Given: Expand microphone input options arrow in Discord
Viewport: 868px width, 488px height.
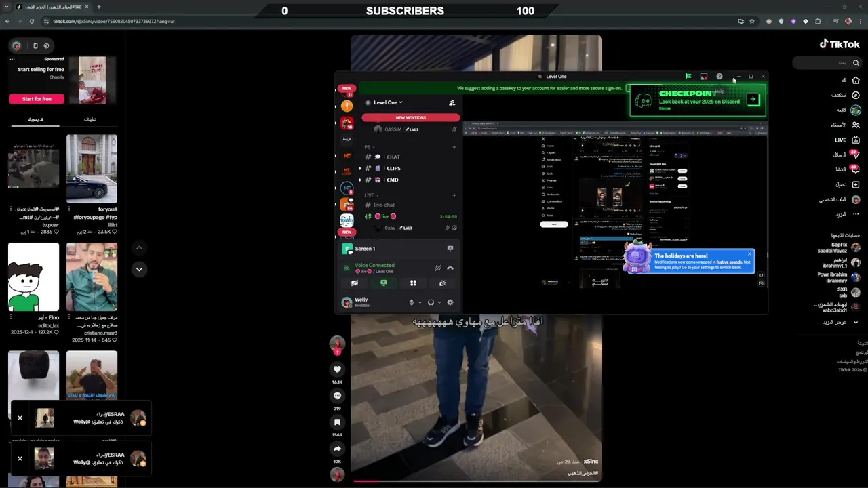Looking at the screenshot, I should [x=420, y=302].
